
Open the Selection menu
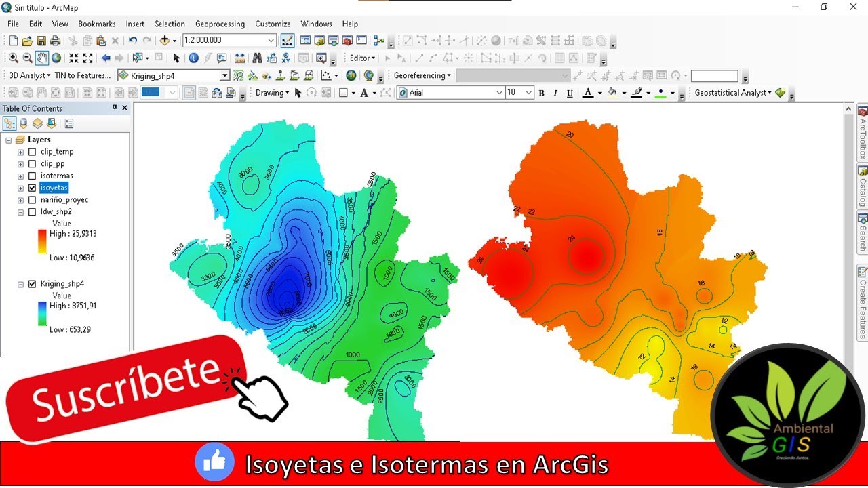[x=170, y=24]
